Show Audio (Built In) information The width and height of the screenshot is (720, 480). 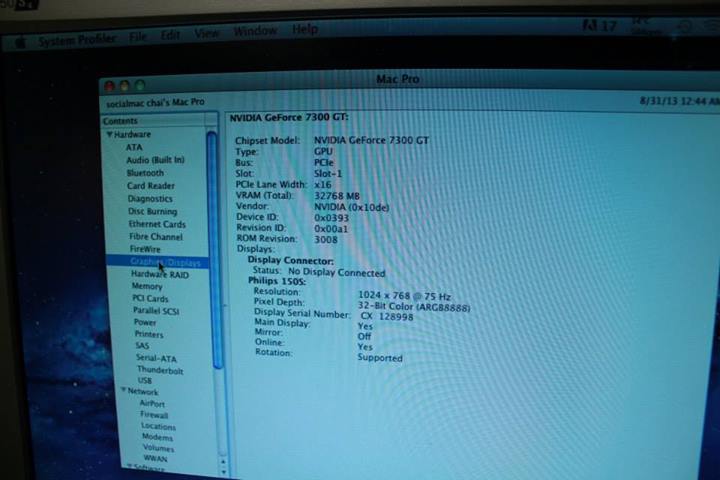pyautogui.click(x=154, y=160)
